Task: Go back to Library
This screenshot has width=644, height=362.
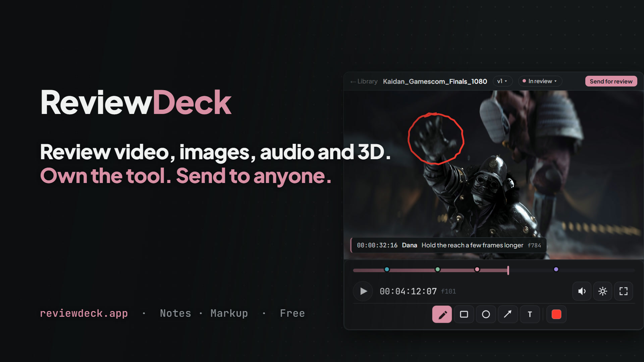Action: pyautogui.click(x=364, y=81)
